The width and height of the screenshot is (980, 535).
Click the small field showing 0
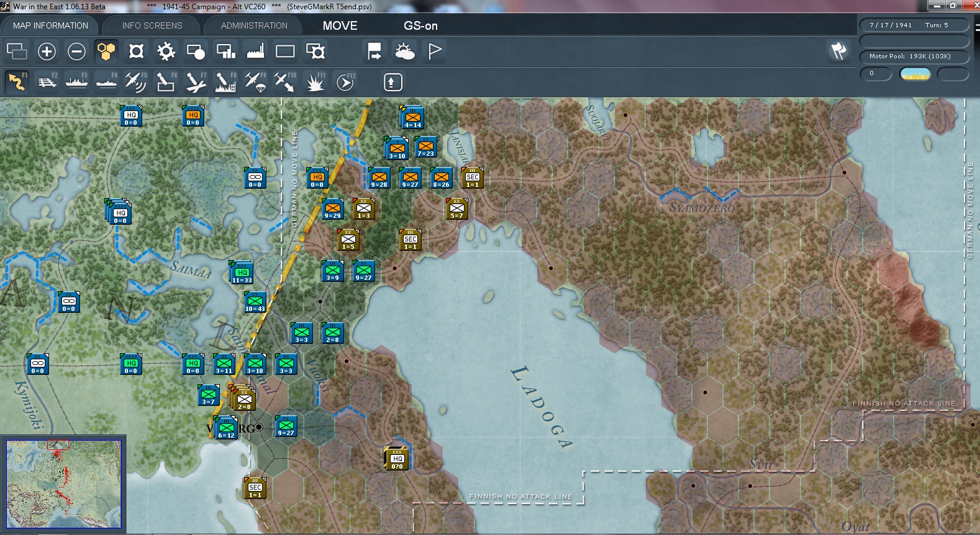point(876,74)
